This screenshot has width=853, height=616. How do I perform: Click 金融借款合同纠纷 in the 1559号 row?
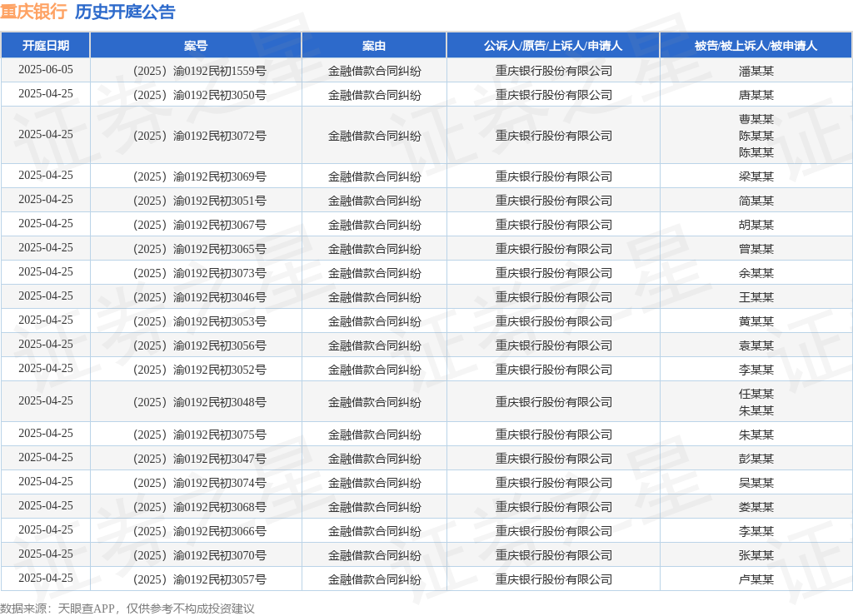374,71
